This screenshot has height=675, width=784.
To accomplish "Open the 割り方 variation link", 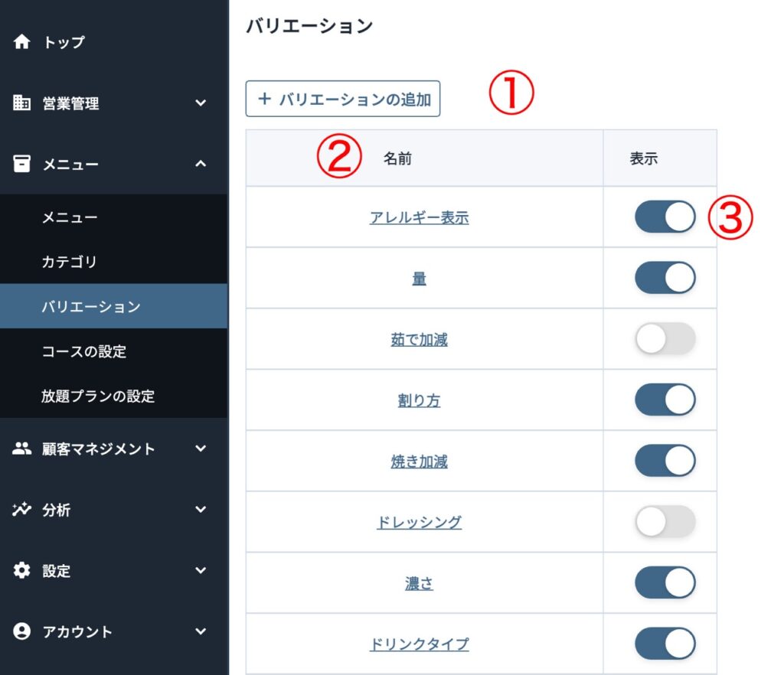I will (419, 401).
